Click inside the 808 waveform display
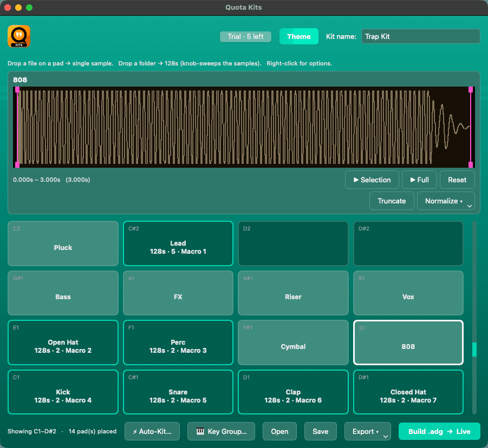Screen dimensions: 488x448 (244, 127)
